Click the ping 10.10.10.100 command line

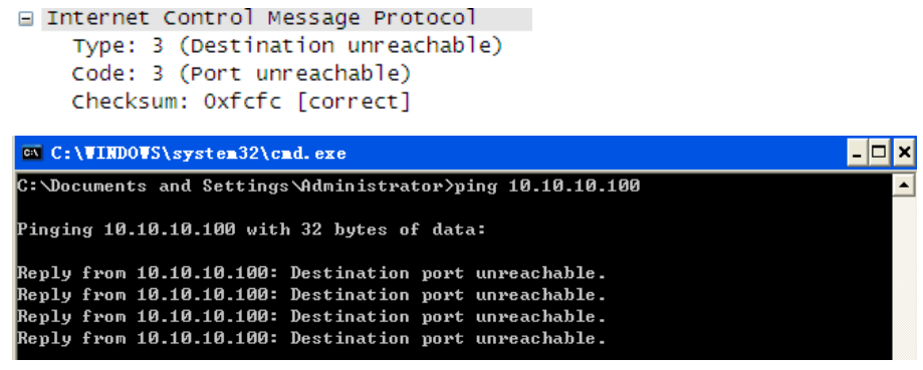[x=328, y=186]
